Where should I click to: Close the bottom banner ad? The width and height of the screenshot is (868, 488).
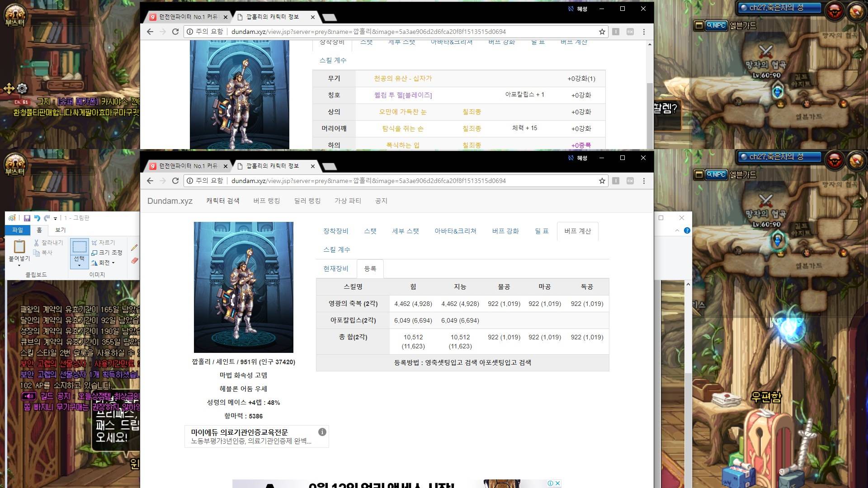[558, 483]
